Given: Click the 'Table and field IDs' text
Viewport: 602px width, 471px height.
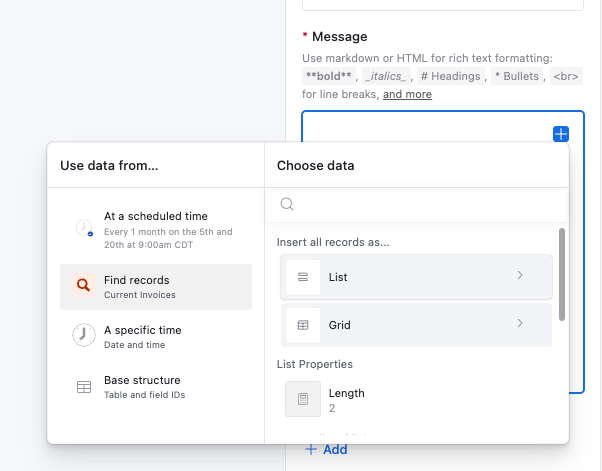Looking at the screenshot, I should click(x=144, y=395).
